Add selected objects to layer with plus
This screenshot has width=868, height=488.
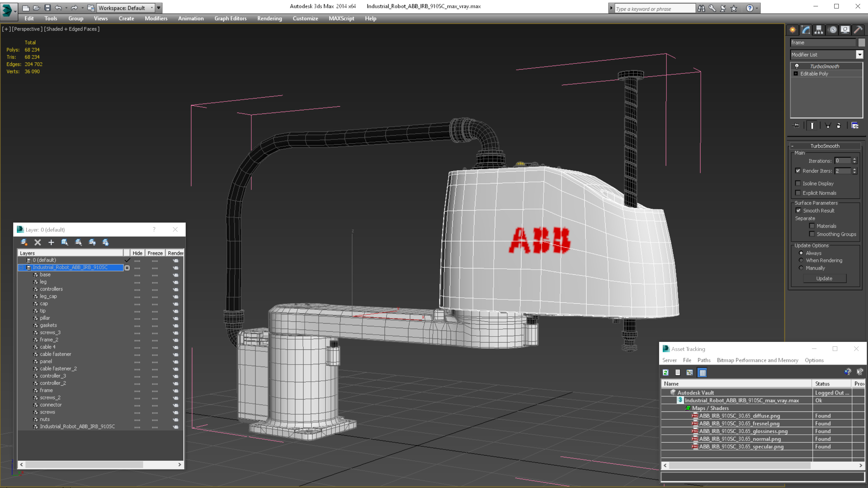click(x=51, y=242)
